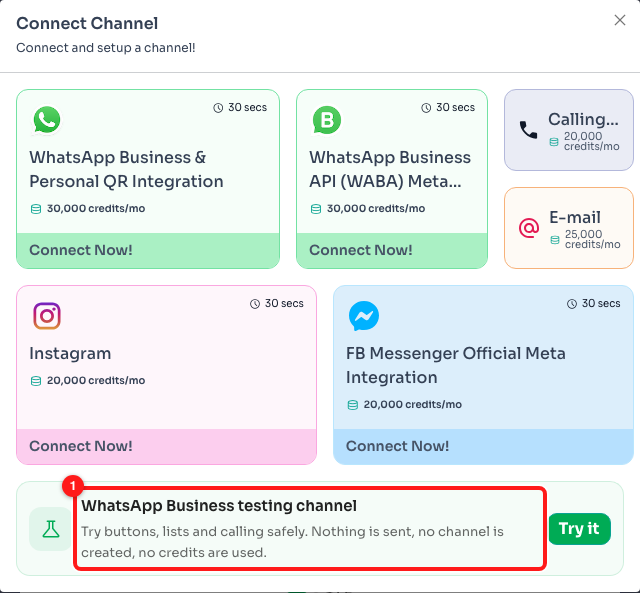Click 'WhatsApp Business testing channel' heading

click(x=219, y=506)
